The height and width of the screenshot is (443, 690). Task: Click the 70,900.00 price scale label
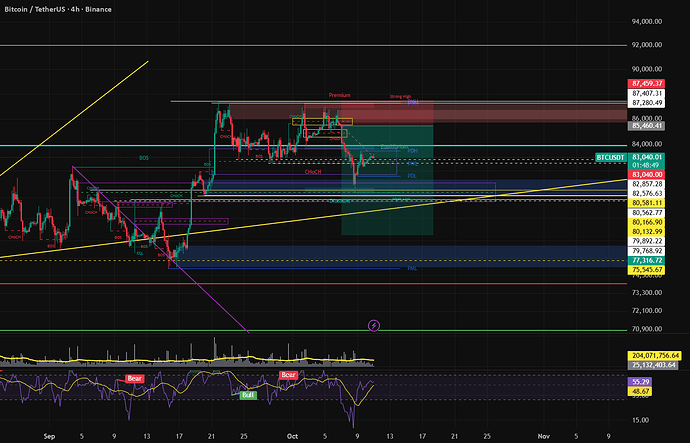click(647, 329)
